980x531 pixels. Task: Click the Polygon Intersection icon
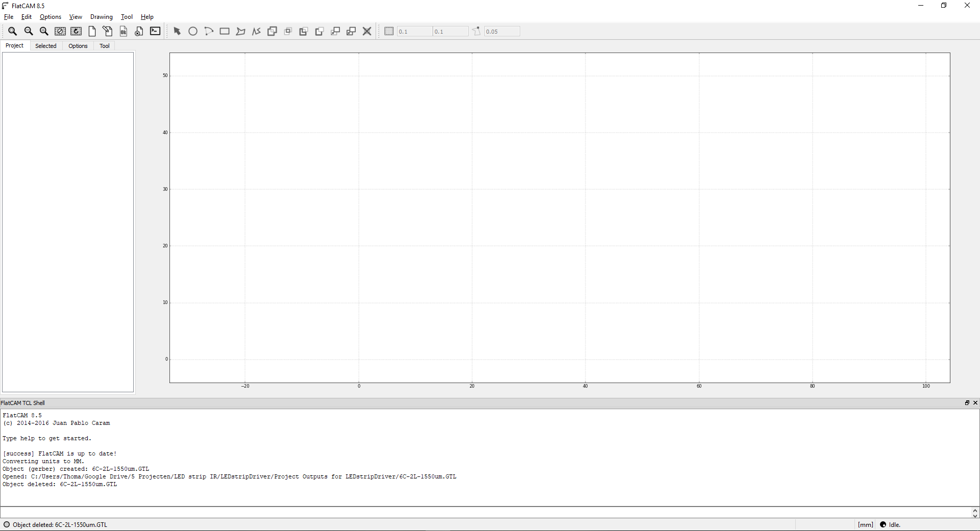[x=288, y=32]
